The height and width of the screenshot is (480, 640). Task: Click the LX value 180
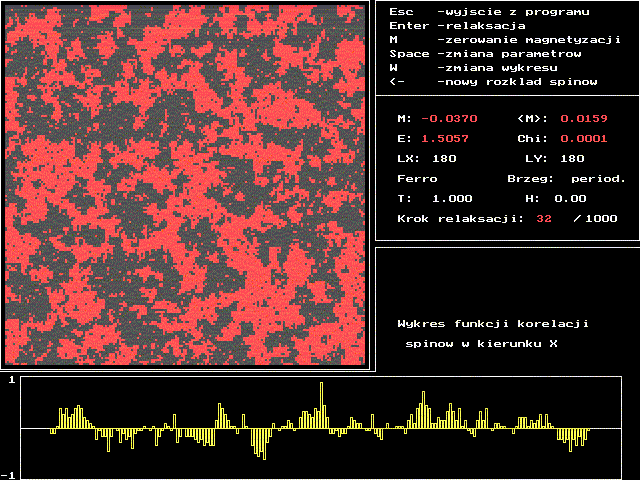pos(444,158)
